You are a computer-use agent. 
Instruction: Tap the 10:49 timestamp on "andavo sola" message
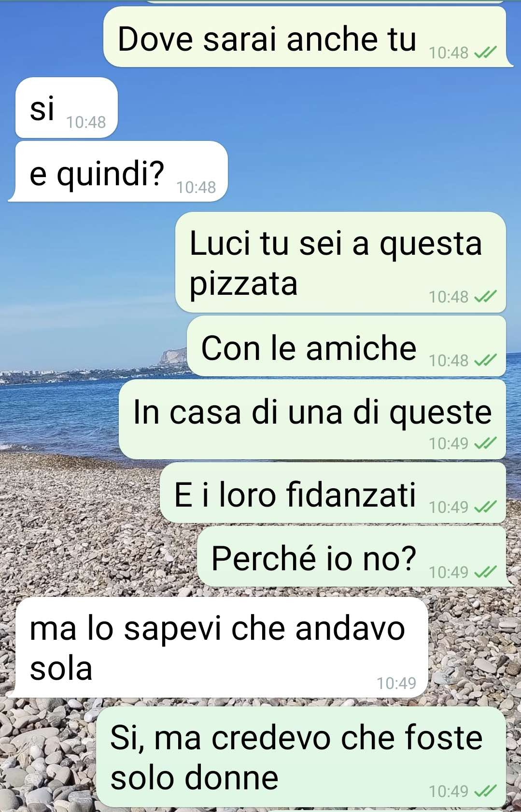tap(396, 683)
